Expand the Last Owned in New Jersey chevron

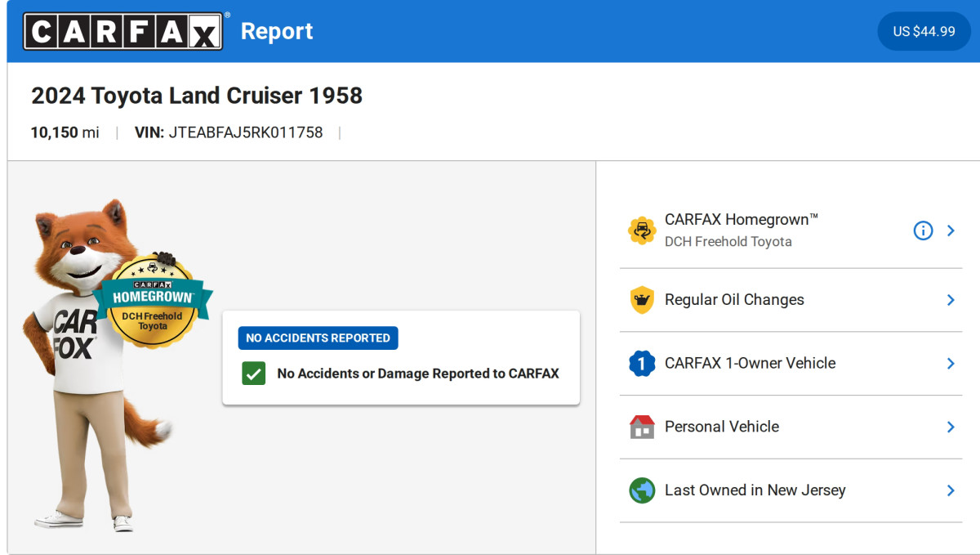point(951,490)
